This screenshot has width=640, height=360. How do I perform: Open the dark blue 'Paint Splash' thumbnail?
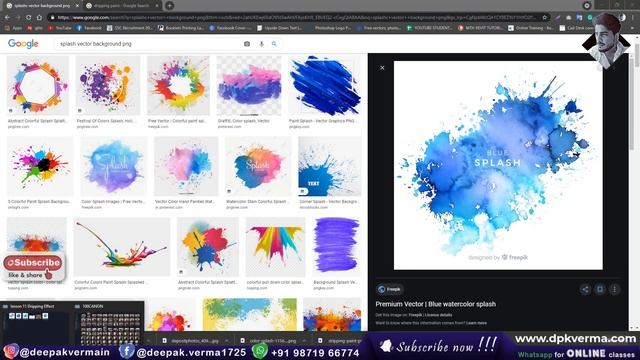point(324,86)
